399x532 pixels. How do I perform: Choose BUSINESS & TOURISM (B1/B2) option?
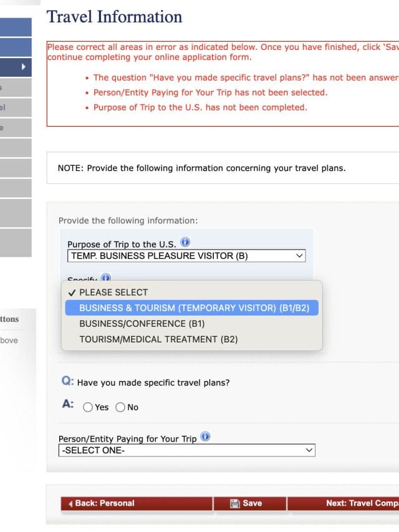[194, 308]
